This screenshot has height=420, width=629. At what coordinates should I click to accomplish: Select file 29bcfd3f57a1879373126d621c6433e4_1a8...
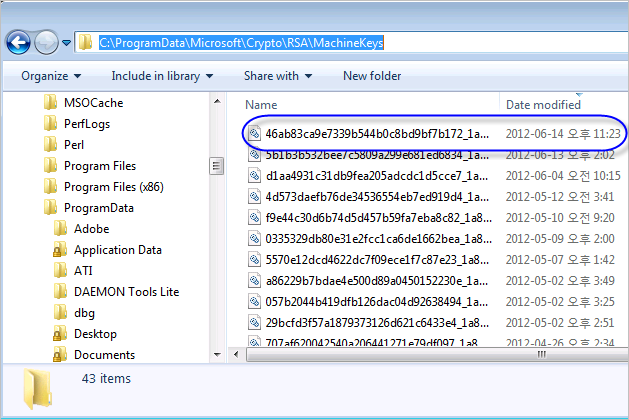click(x=377, y=323)
